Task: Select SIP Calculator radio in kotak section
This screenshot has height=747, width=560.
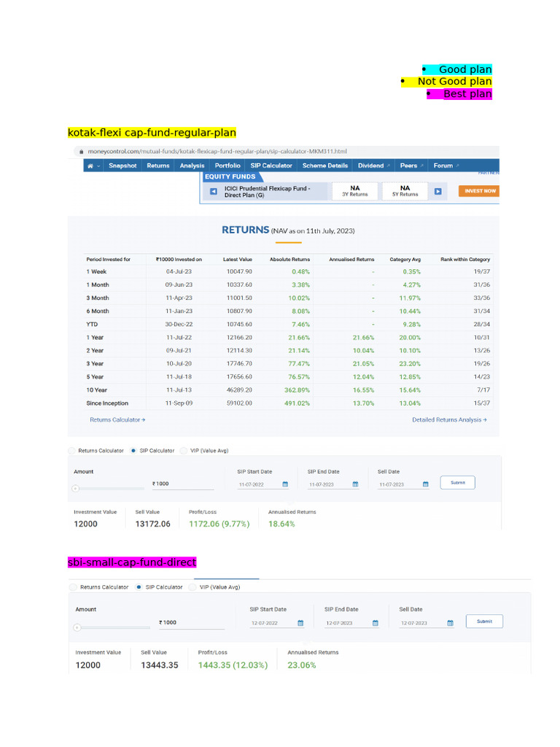Action: click(133, 451)
